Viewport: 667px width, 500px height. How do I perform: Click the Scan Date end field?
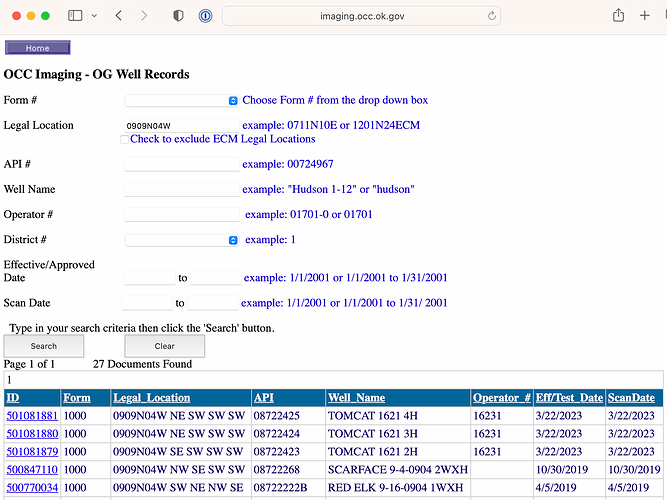[213, 303]
